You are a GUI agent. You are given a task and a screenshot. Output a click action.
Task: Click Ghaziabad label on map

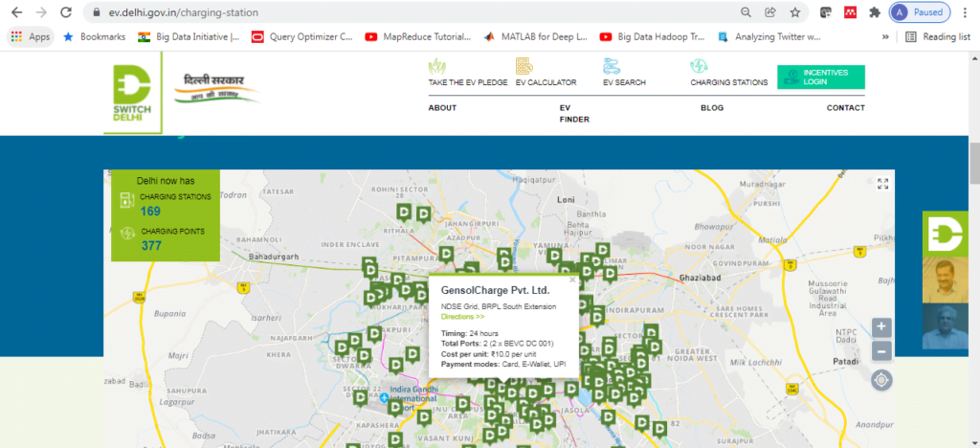tap(700, 277)
